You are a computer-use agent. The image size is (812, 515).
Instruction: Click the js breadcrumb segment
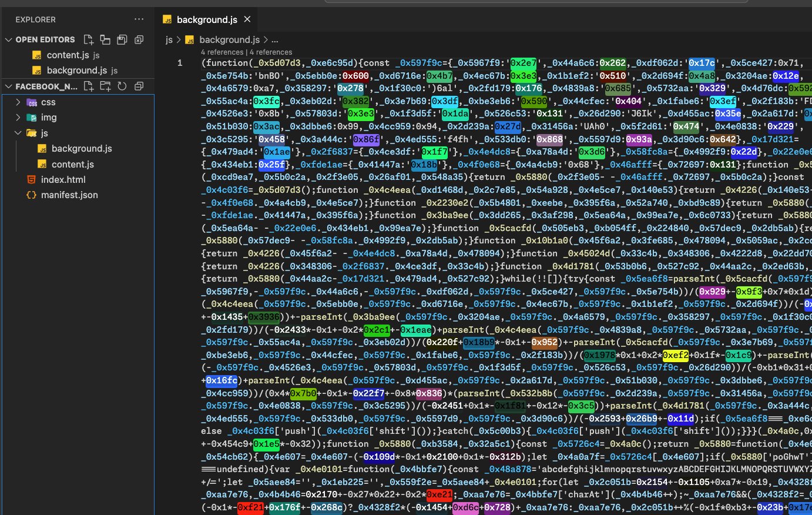[x=169, y=39]
